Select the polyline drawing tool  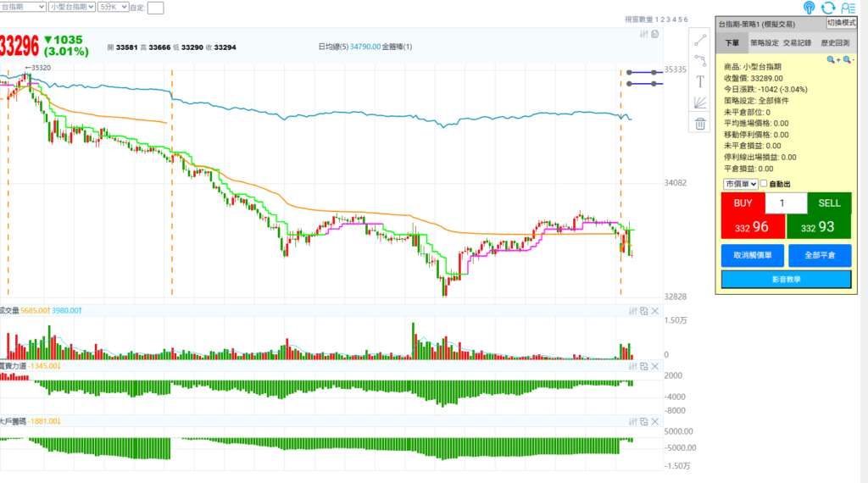click(x=700, y=60)
